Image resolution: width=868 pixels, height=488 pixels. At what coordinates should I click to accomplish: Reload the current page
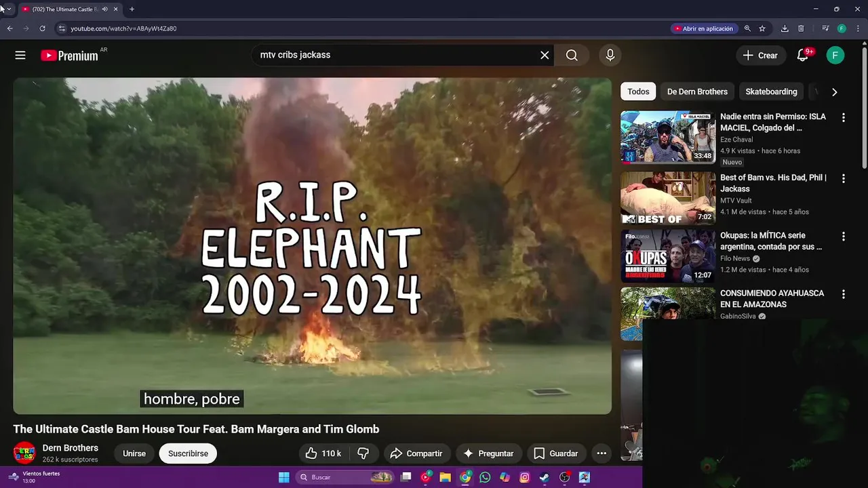pos(42,28)
